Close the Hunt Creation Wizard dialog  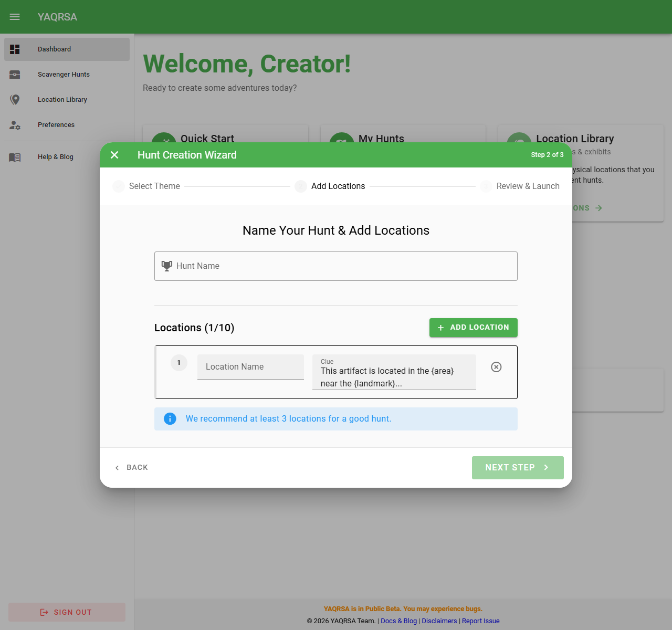pos(114,155)
